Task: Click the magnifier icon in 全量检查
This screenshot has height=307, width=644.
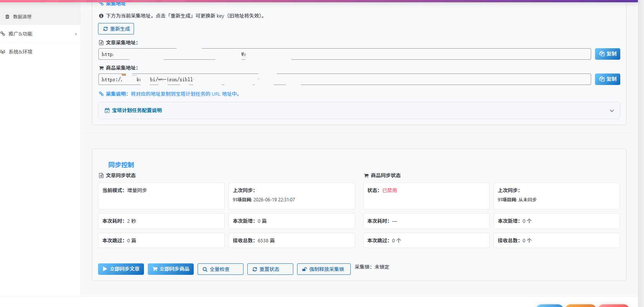Action: 205,269
